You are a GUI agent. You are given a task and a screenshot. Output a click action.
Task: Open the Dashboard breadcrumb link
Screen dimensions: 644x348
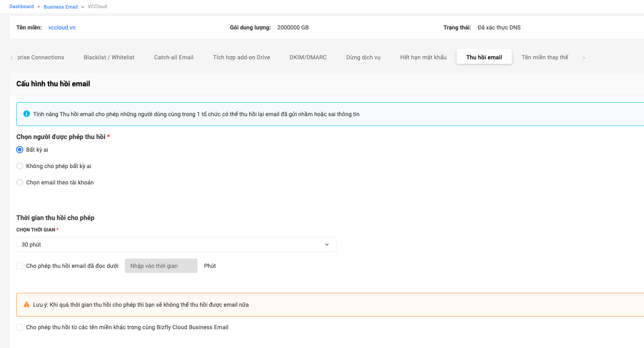[22, 7]
